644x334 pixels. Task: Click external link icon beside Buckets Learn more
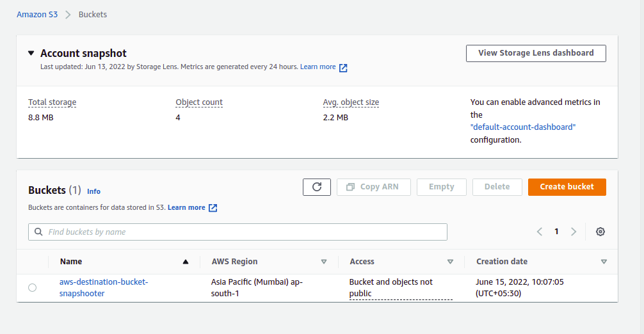pos(213,208)
